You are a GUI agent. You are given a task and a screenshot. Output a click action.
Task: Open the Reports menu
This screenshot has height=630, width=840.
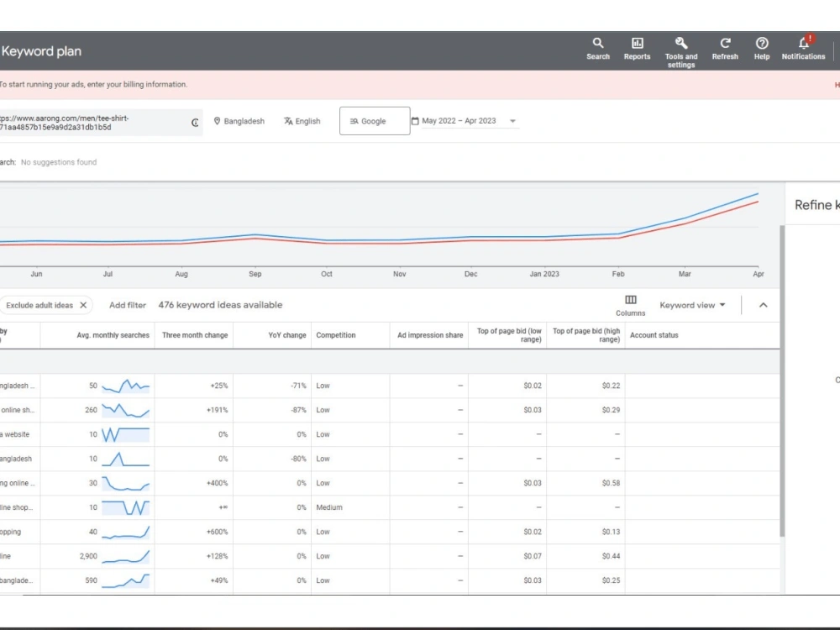coord(637,49)
